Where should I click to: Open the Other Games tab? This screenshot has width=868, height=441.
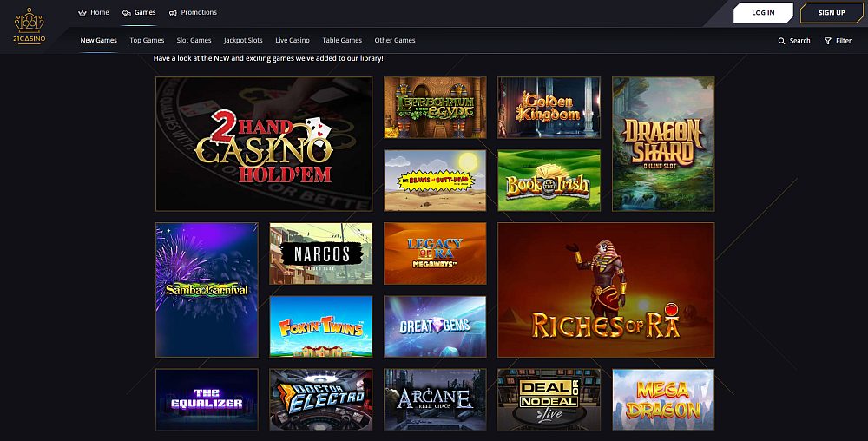(395, 41)
